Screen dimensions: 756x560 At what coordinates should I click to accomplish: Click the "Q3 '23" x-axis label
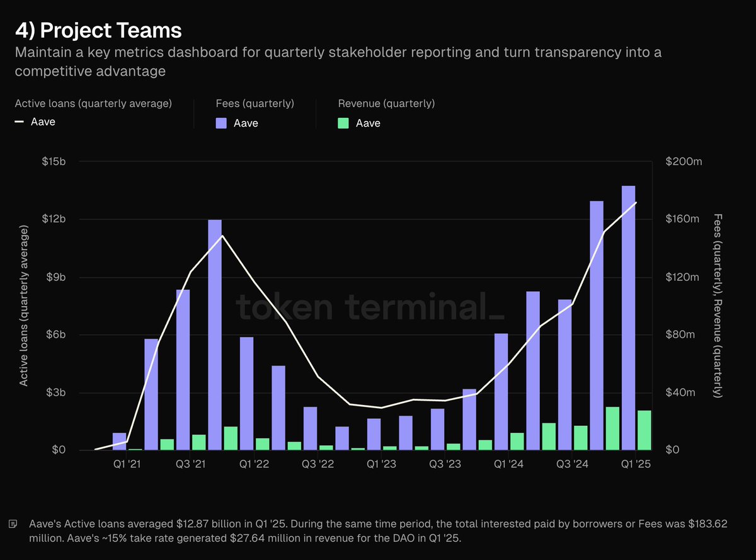pyautogui.click(x=445, y=465)
